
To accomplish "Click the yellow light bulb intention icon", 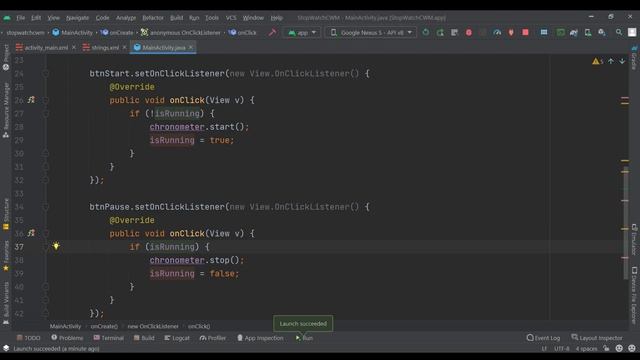I will [56, 246].
